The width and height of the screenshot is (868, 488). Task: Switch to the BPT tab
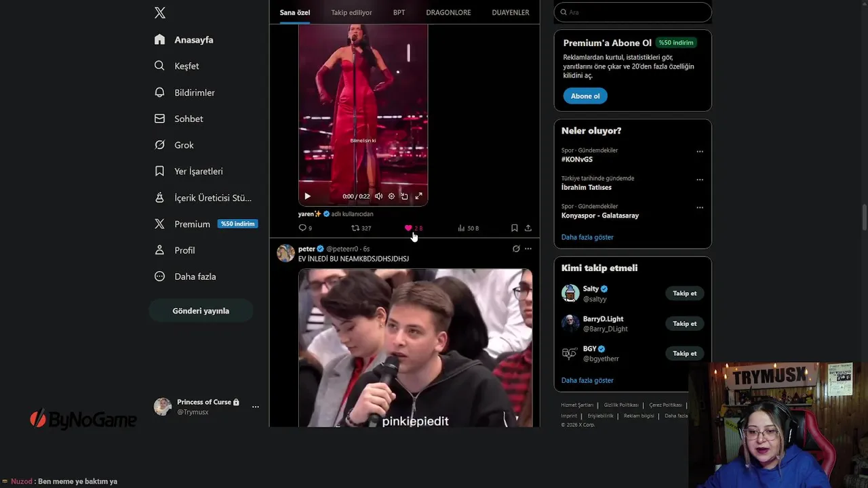coord(399,13)
